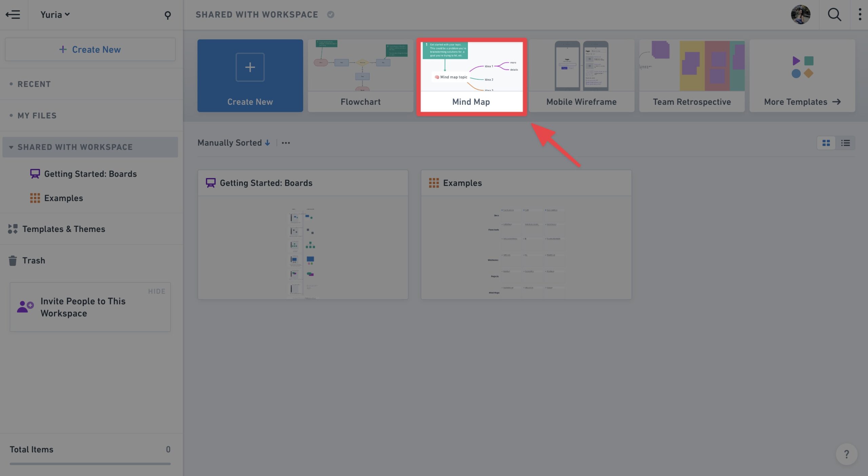Open More Templates link
868x476 pixels.
802,102
